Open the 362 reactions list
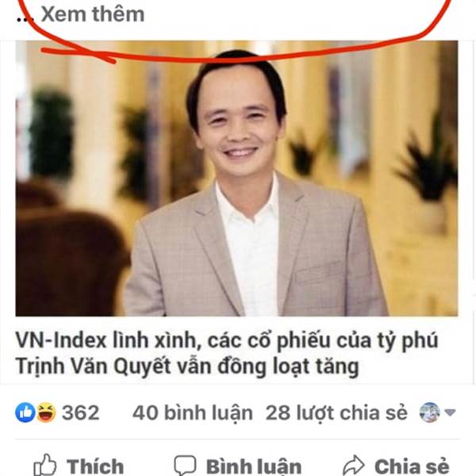Screen dimensions: 476x476 (80, 413)
